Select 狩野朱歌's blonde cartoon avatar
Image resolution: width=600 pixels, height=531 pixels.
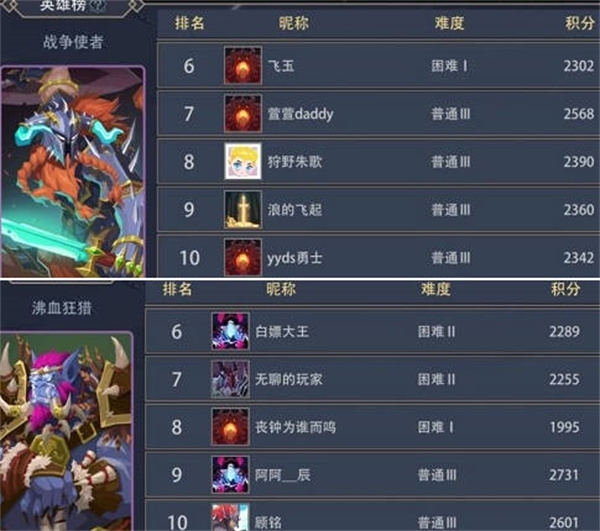(243, 161)
